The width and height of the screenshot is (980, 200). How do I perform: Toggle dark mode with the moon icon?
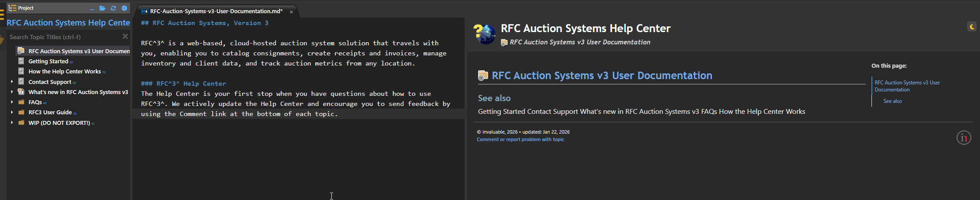[x=972, y=27]
